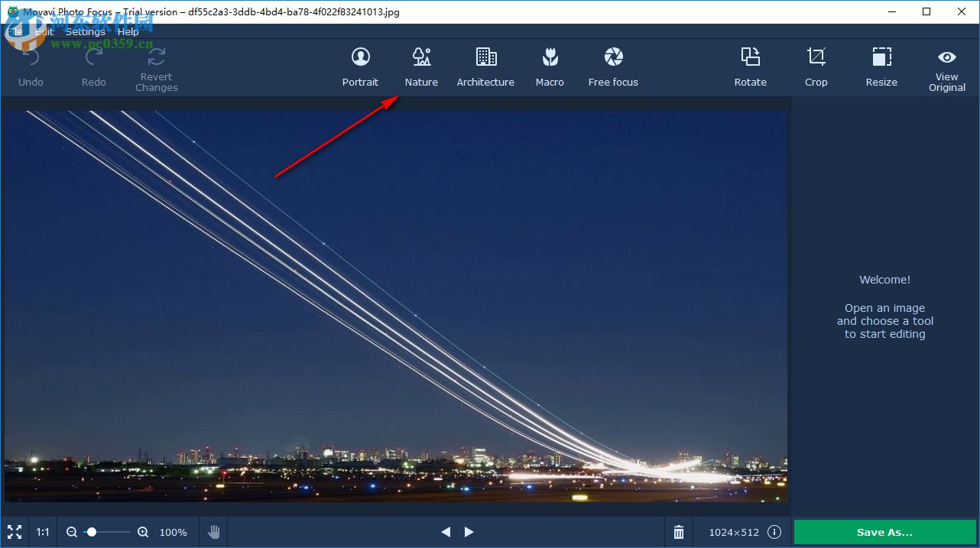Click the zoom slider handle
Screen dimensions: 980x548
(92, 532)
